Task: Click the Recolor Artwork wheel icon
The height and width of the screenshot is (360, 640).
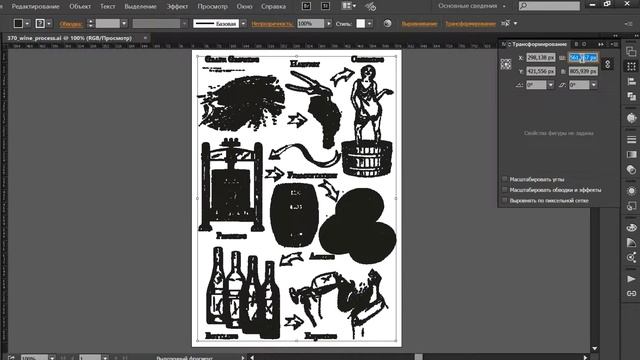Action: [387, 24]
